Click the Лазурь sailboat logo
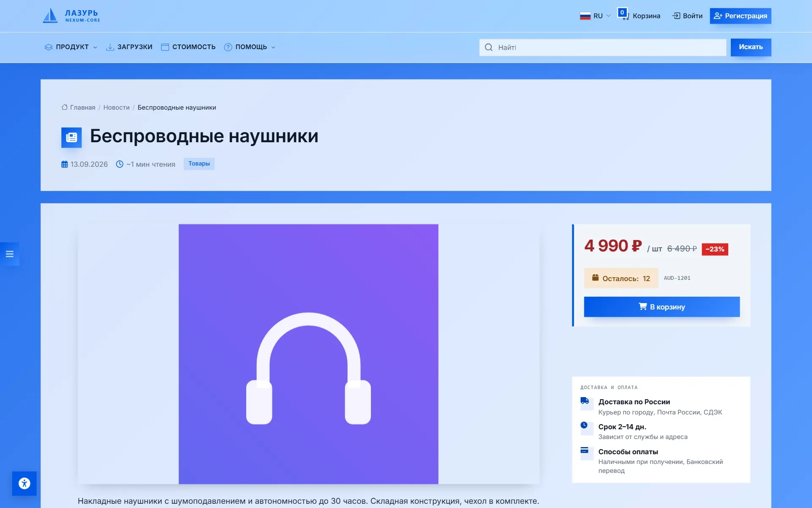 (71, 16)
